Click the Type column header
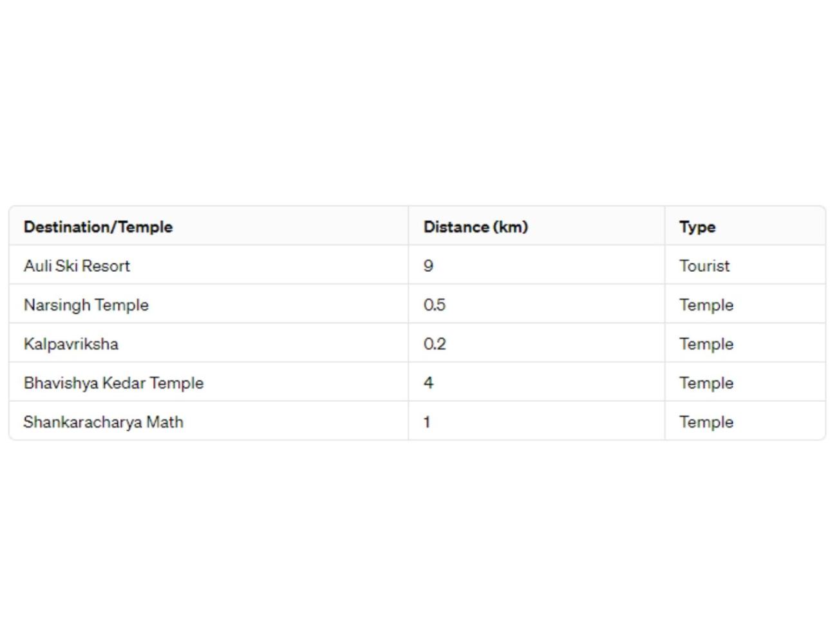Viewport: 837px width, 644px height. tap(697, 227)
